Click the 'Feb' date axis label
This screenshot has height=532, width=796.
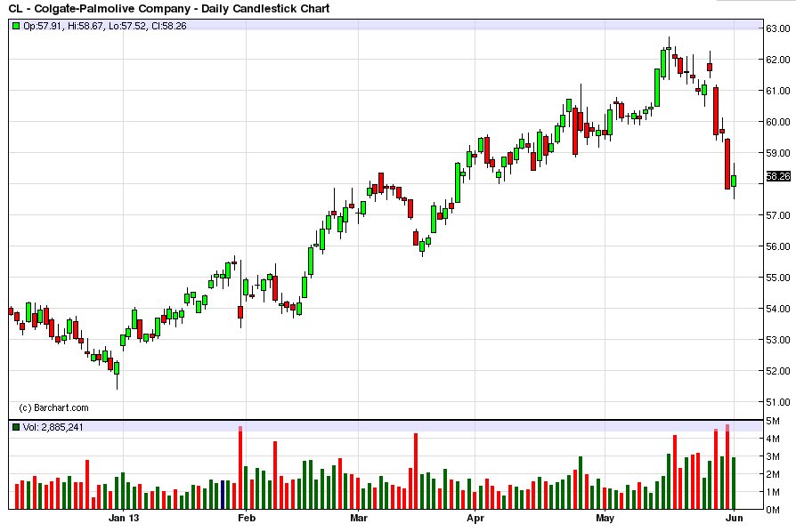(247, 519)
